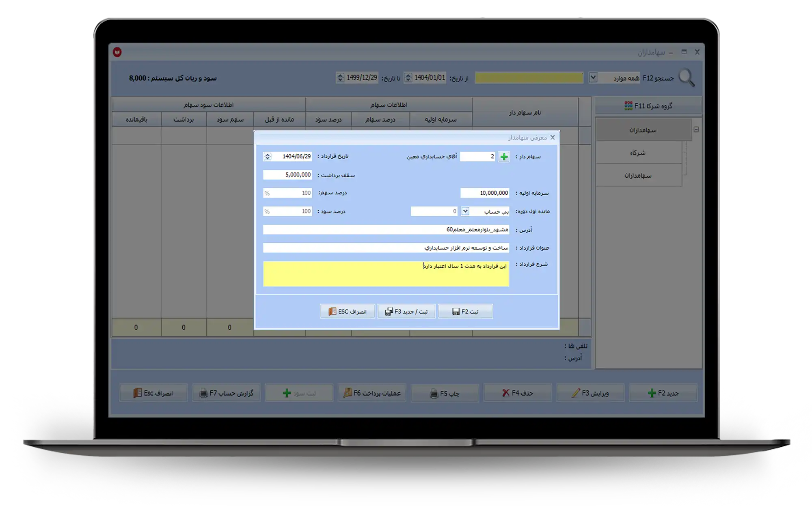Open the search filter dropdown
Screen dimensions: 812x506
(x=593, y=78)
